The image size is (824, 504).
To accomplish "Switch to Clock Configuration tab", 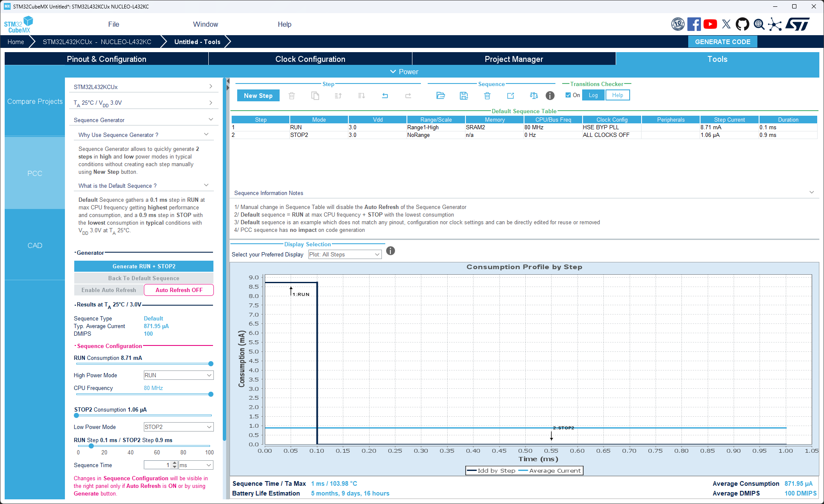I will (310, 59).
